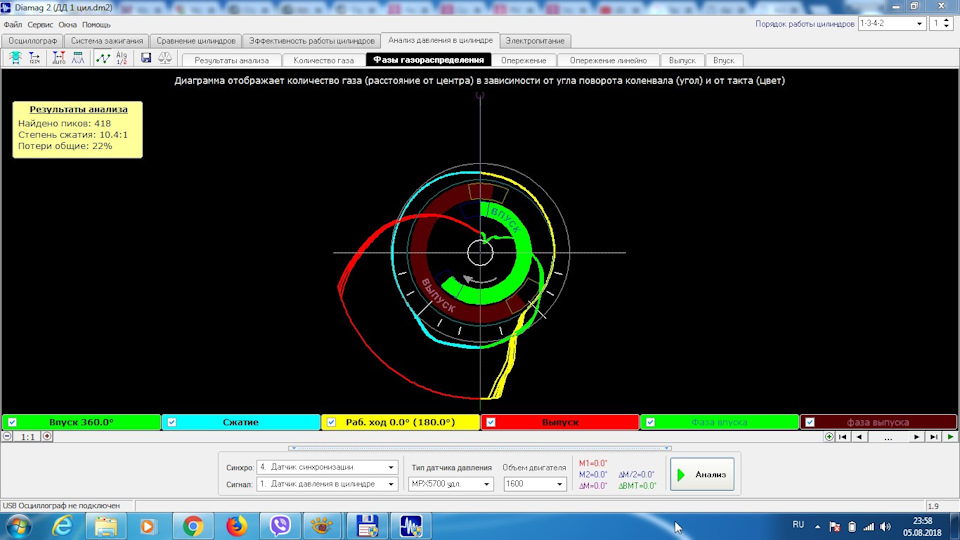Switch to Электропитание tab
This screenshot has width=960, height=540.
[535, 41]
